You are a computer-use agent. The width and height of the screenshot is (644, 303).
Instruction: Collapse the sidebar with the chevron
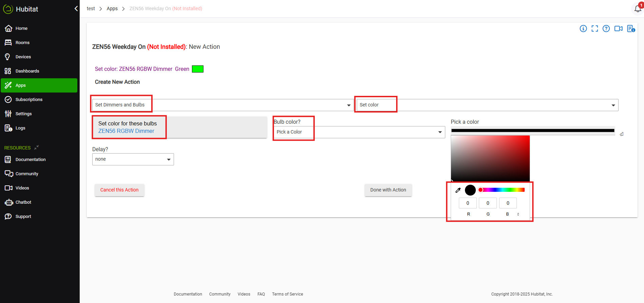[x=76, y=9]
